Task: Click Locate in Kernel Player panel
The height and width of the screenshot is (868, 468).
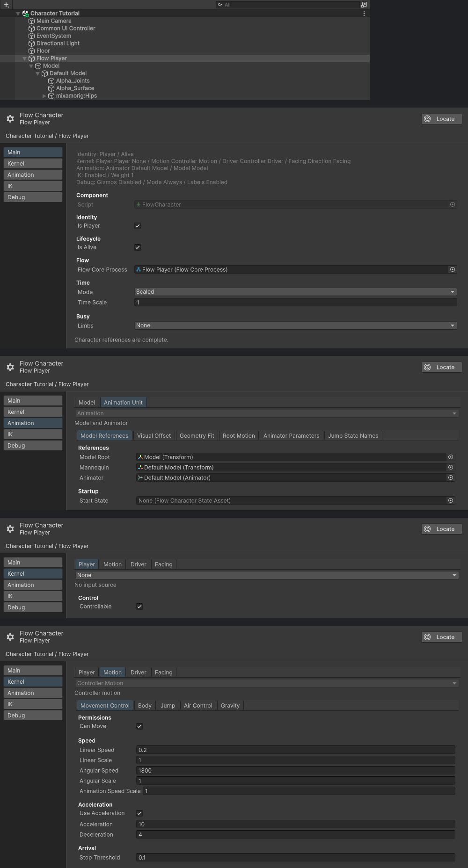Action: click(x=441, y=529)
